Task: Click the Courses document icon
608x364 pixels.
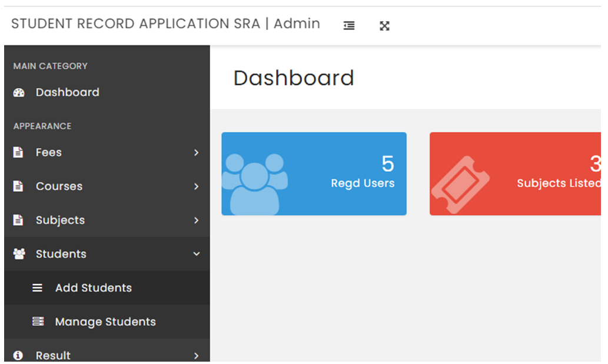Action: pyautogui.click(x=18, y=186)
